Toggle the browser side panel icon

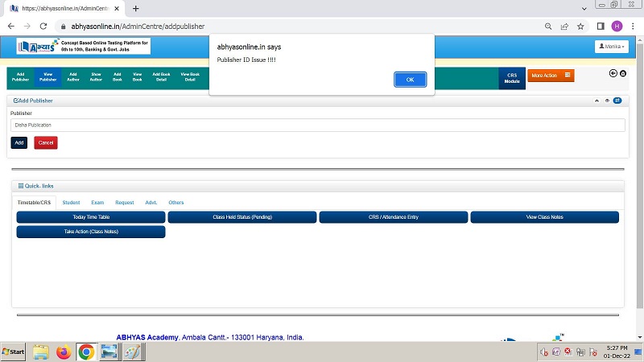click(601, 26)
